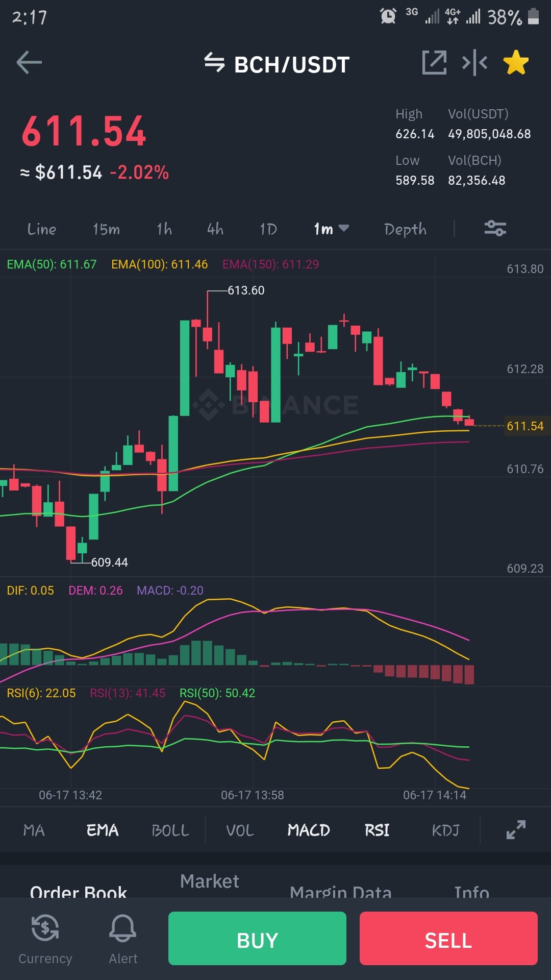Expand chart to fullscreen
The image size is (551, 980).
tap(516, 829)
